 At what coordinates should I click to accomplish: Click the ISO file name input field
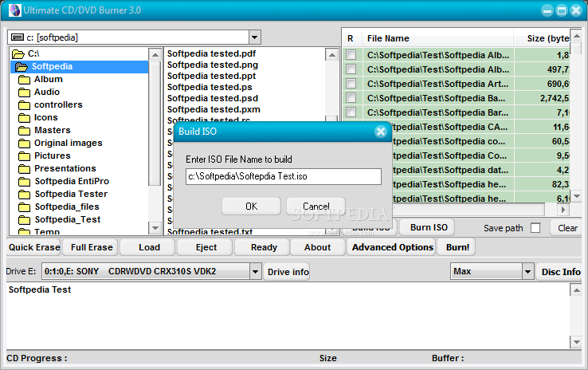[x=284, y=176]
